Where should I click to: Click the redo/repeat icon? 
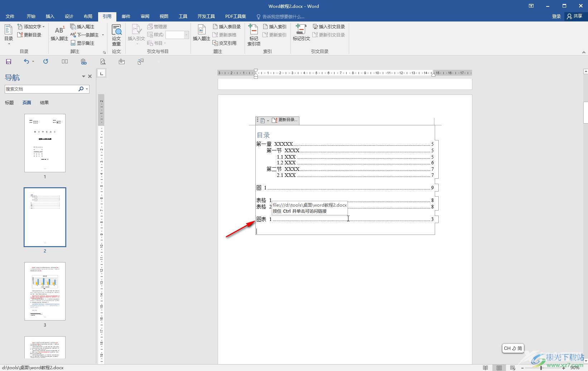(x=45, y=62)
